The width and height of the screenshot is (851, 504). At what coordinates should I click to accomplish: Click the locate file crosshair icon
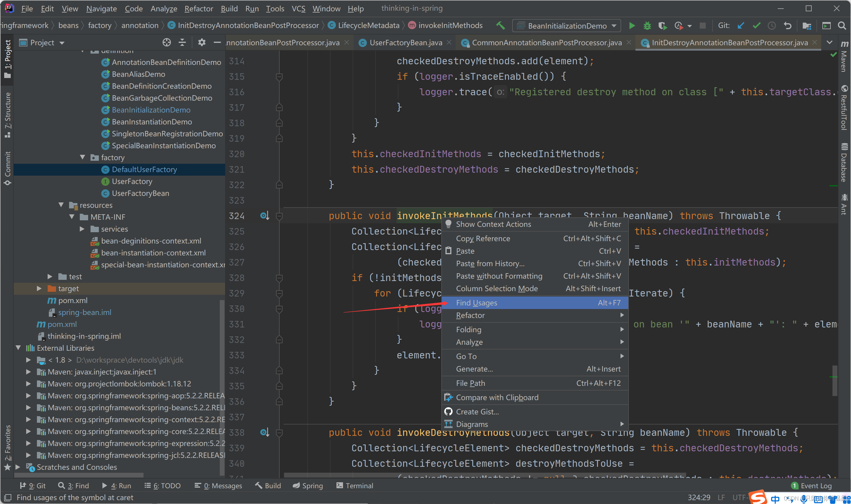pos(166,43)
